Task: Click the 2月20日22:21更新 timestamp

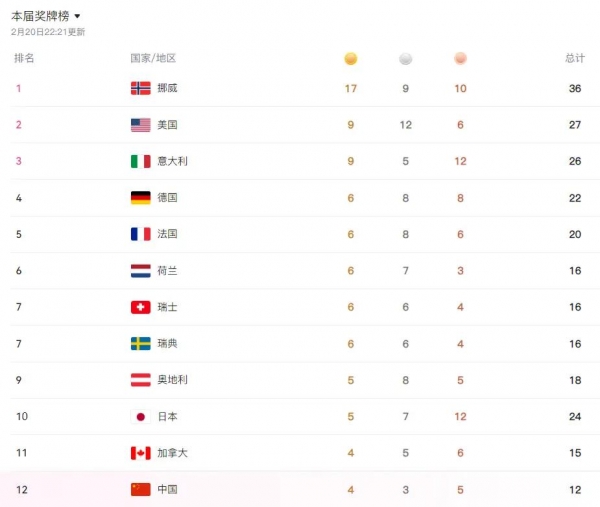Action: point(48,32)
